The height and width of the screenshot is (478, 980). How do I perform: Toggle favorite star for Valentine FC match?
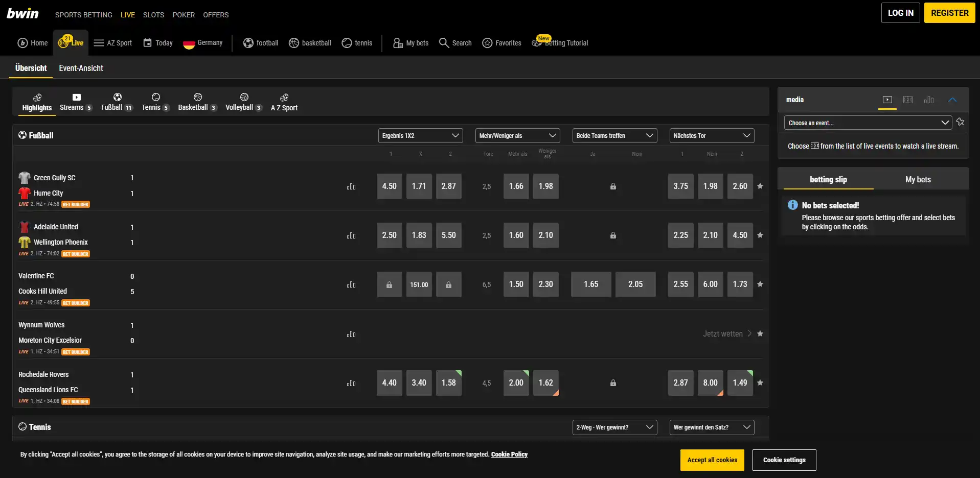pyautogui.click(x=760, y=284)
